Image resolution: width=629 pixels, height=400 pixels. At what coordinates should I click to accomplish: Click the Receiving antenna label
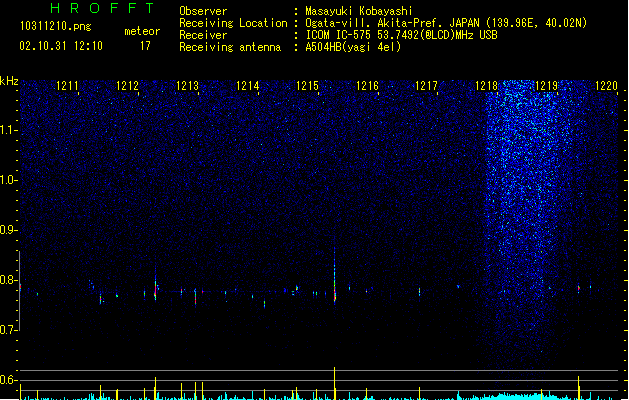tap(230, 47)
